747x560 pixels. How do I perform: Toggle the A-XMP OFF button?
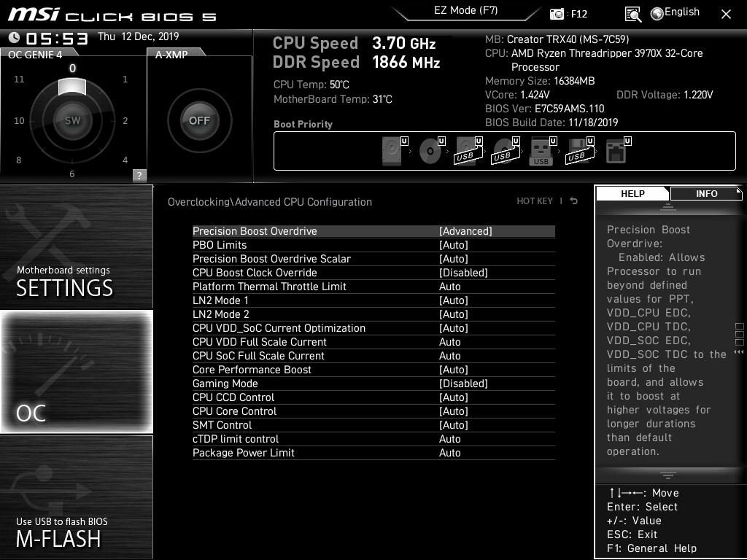199,121
